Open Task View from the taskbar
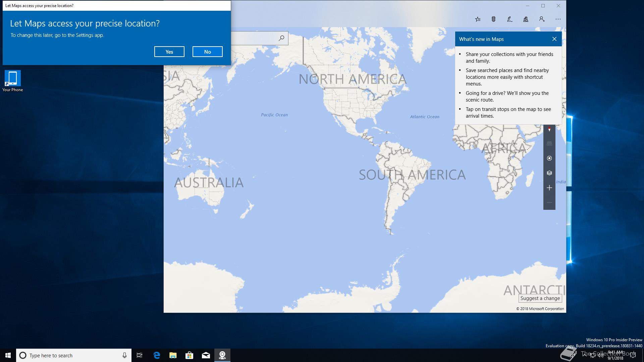This screenshot has width=644, height=362. pyautogui.click(x=140, y=355)
